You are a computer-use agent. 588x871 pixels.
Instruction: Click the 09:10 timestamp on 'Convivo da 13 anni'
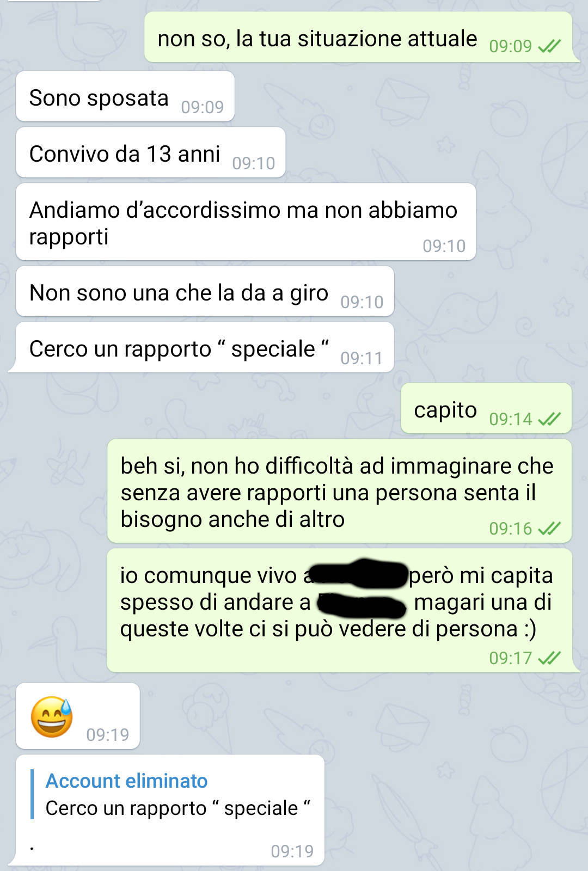[x=254, y=163]
